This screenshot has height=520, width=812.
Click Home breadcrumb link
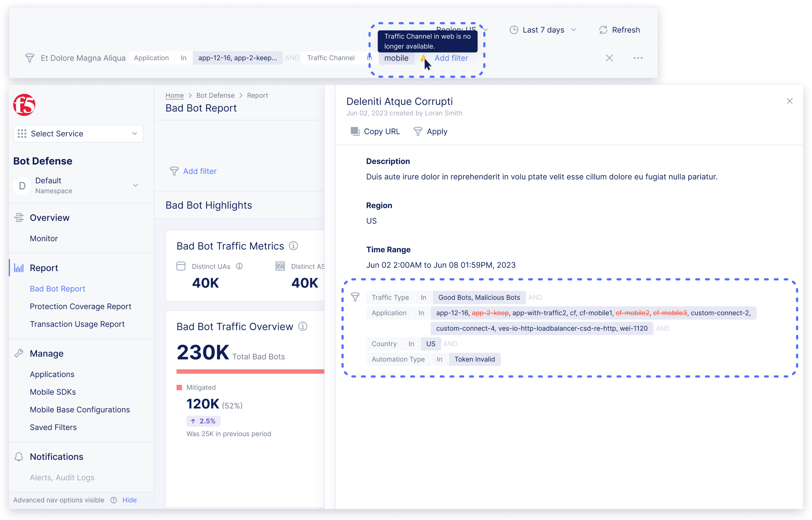[174, 95]
